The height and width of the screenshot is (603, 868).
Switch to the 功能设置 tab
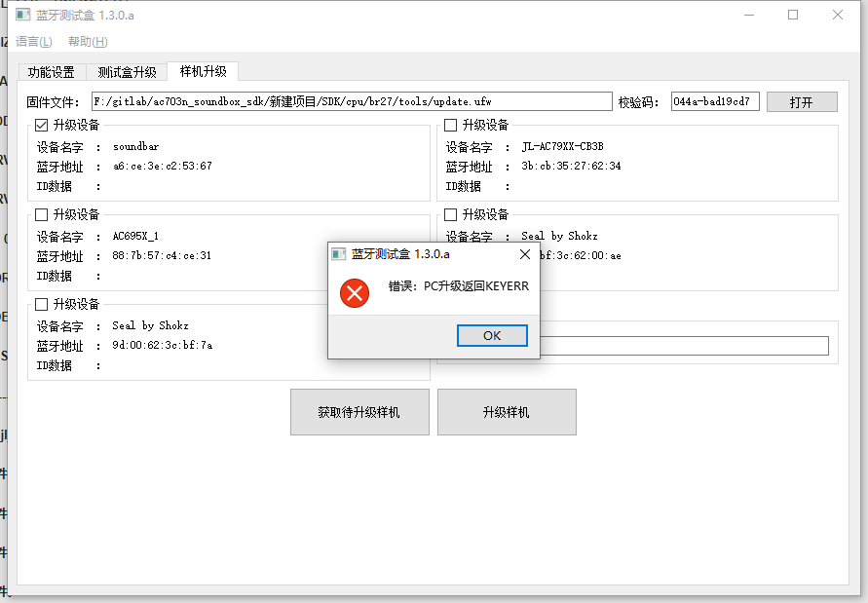click(52, 72)
